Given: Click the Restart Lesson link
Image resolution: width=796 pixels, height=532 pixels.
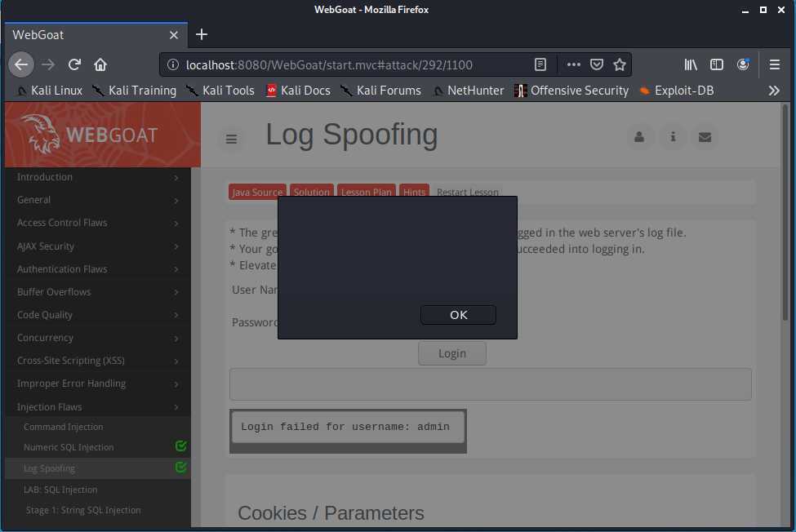Looking at the screenshot, I should click(x=468, y=193).
